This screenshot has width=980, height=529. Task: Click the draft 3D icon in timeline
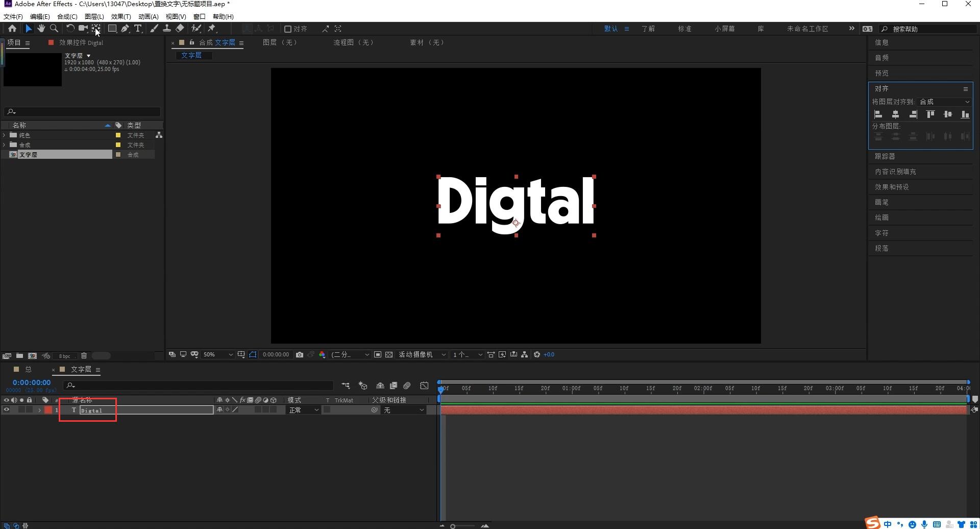point(363,386)
